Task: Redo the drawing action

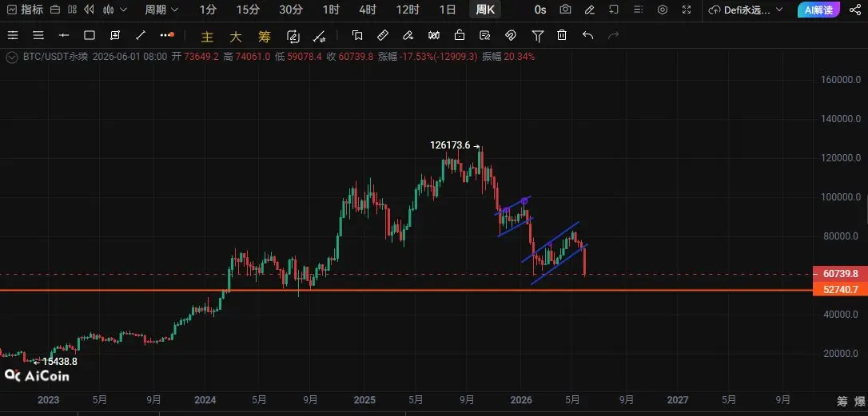Action: [x=613, y=35]
